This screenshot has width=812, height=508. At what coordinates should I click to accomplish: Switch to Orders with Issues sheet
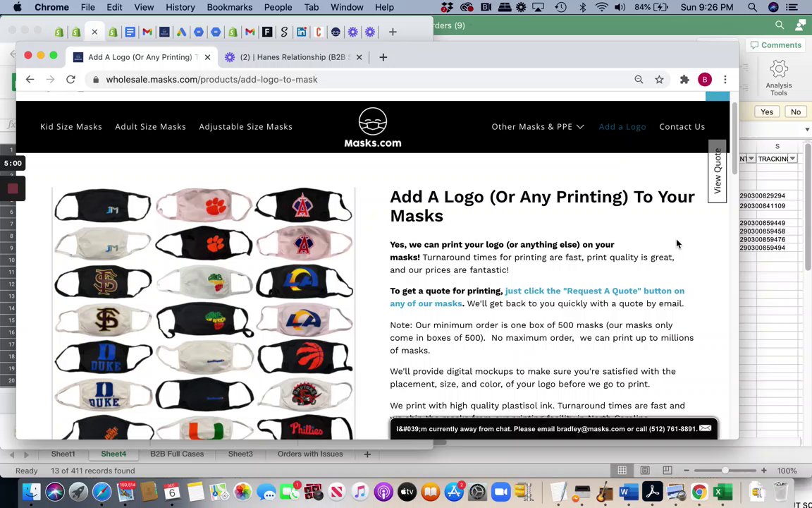310,454
